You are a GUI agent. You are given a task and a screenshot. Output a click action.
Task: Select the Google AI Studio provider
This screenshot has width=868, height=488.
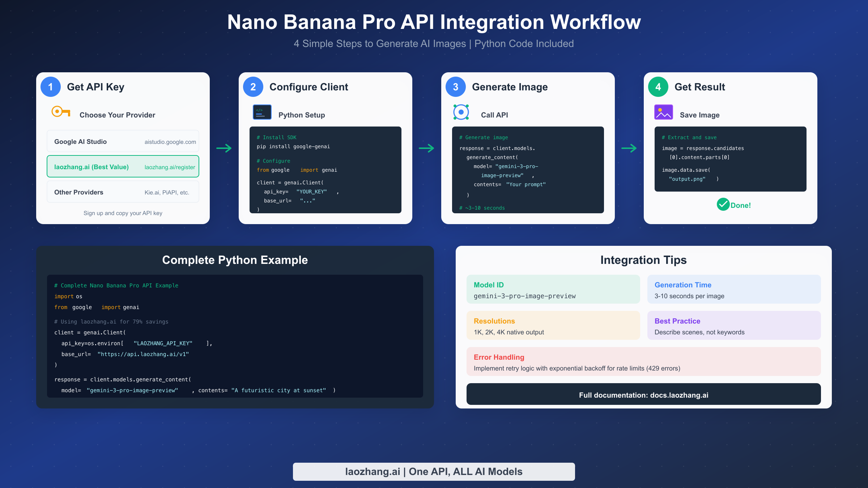click(123, 141)
